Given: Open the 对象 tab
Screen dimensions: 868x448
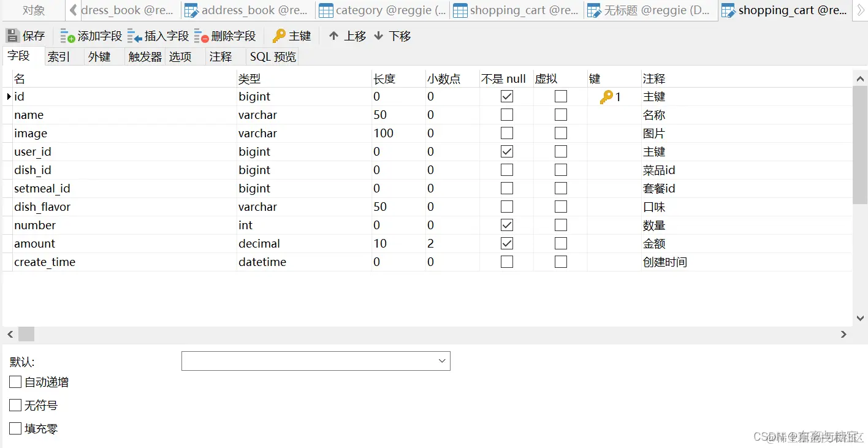Looking at the screenshot, I should tap(34, 10).
